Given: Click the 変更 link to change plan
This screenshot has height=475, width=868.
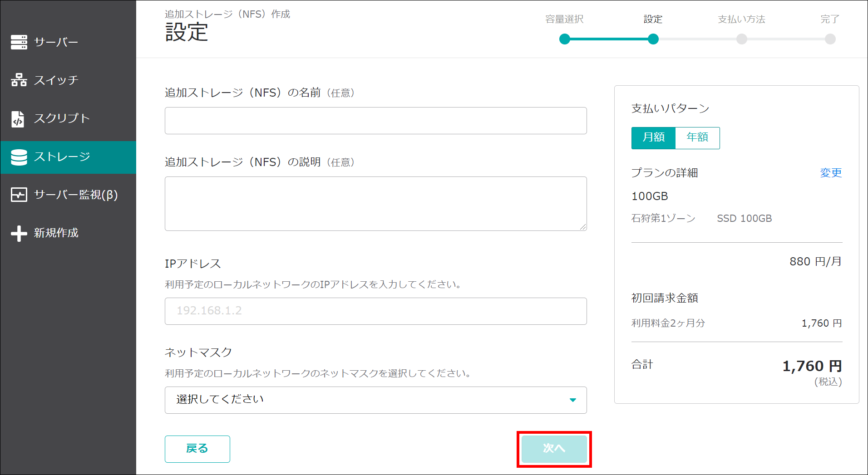Looking at the screenshot, I should coord(830,173).
